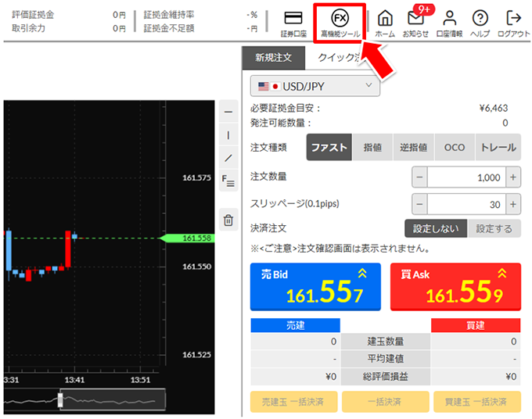The image size is (532, 419).
Task: Click the 買 Ask 161.559 button
Action: pyautogui.click(x=455, y=287)
